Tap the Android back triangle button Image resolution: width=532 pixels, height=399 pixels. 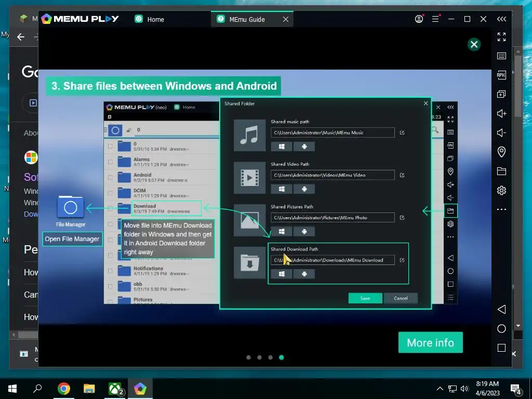[x=501, y=309]
